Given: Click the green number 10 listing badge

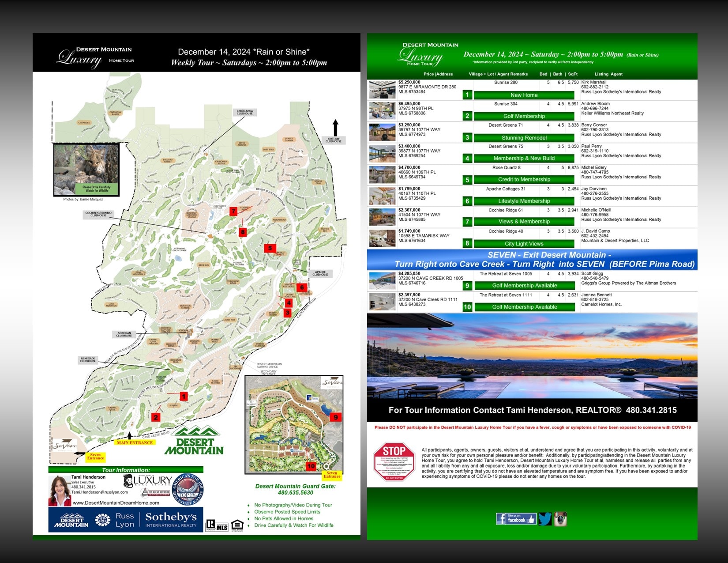Looking at the screenshot, I should pyautogui.click(x=467, y=307).
